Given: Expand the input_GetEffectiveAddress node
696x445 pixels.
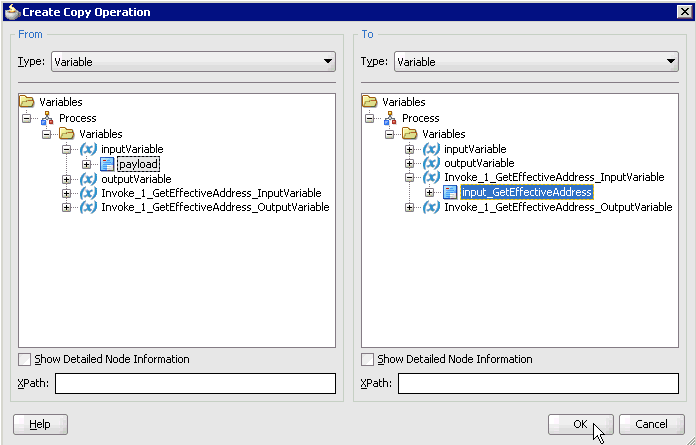Looking at the screenshot, I should (429, 193).
